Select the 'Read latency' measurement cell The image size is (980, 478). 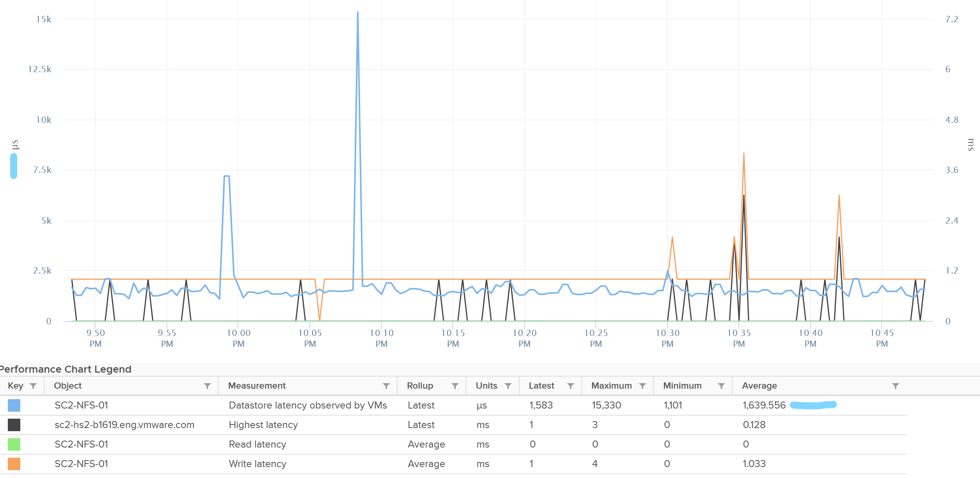pos(257,444)
